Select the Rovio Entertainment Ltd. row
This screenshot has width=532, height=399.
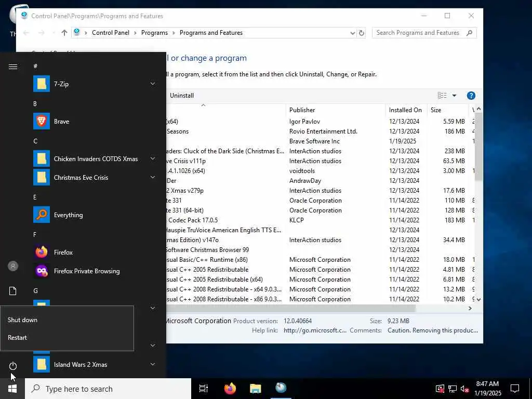pyautogui.click(x=320, y=131)
